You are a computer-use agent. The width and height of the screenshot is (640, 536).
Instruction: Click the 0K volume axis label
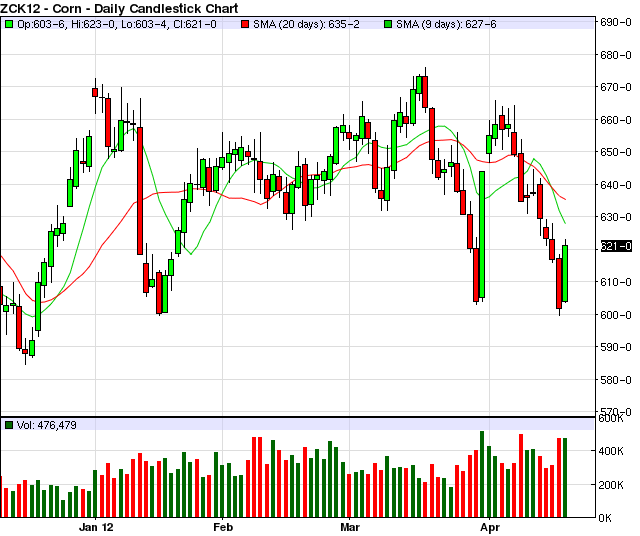pyautogui.click(x=605, y=518)
